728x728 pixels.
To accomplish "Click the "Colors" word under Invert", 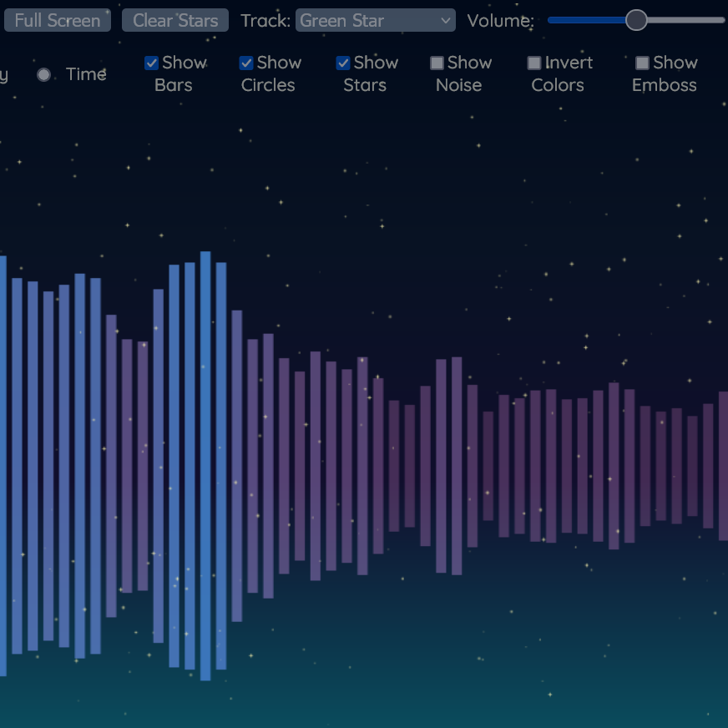I will 558,85.
